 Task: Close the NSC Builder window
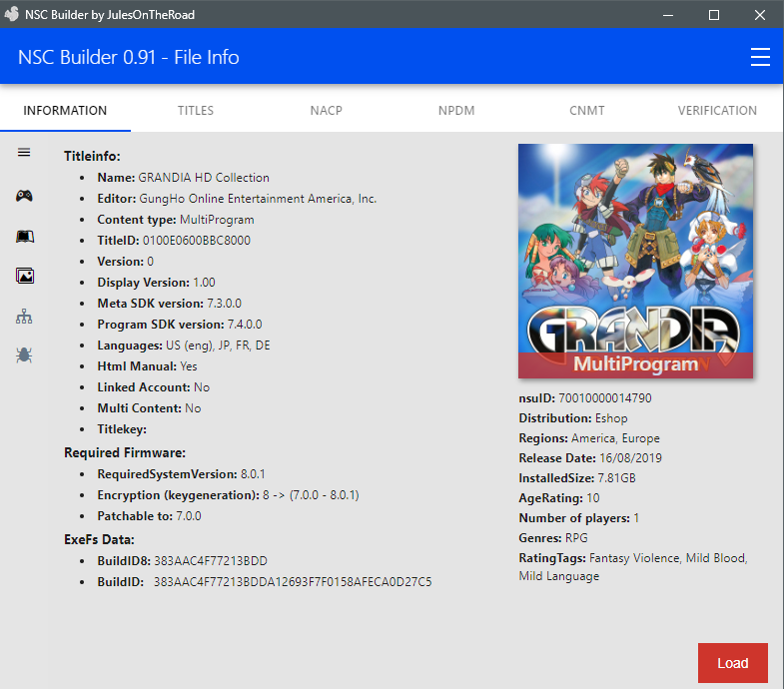[x=760, y=15]
